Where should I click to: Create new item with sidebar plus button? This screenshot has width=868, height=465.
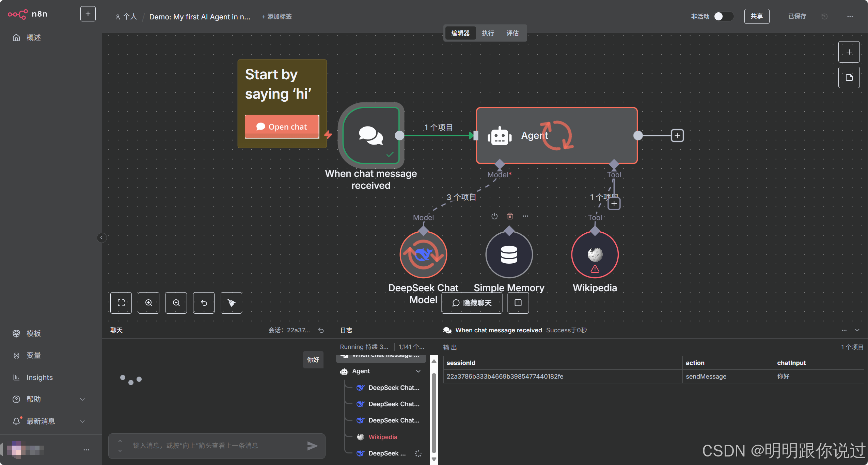(88, 14)
